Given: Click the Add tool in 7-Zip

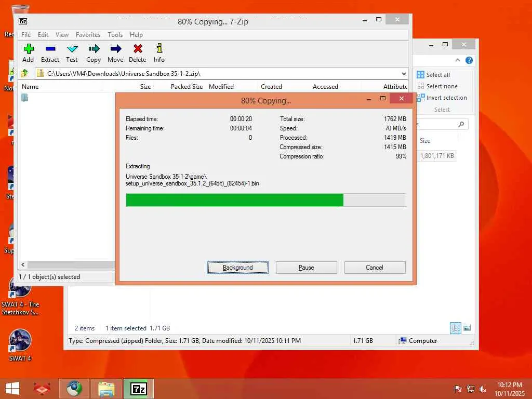Looking at the screenshot, I should 28,53.
